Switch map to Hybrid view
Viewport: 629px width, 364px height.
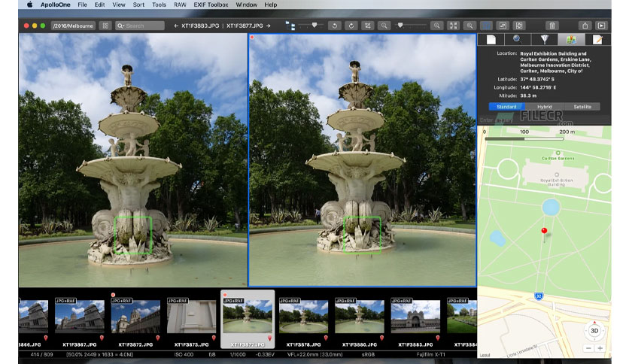click(545, 107)
